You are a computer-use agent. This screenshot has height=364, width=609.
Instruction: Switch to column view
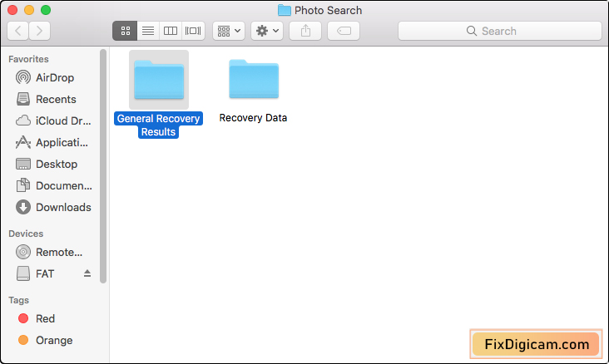tap(170, 31)
